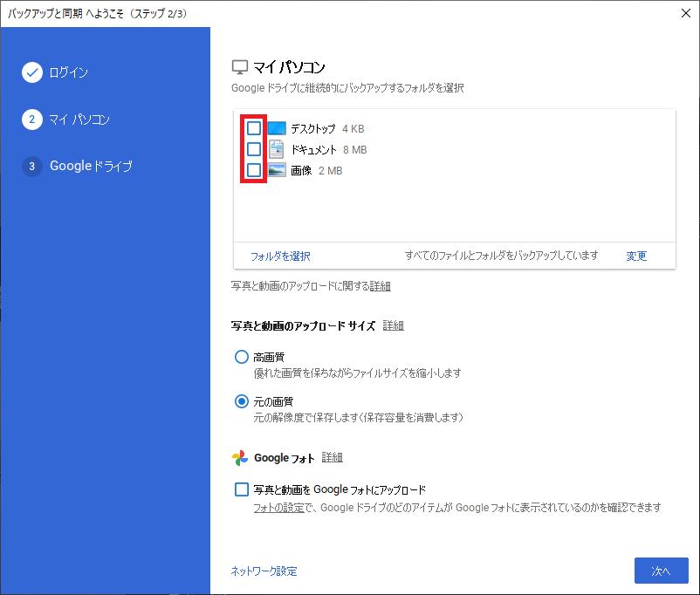Open 詳細 link next to アップロード サイズ

pos(394,325)
